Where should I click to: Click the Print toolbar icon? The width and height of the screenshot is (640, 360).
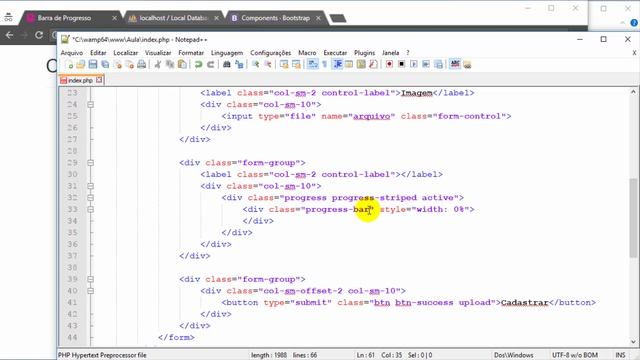tap(142, 64)
